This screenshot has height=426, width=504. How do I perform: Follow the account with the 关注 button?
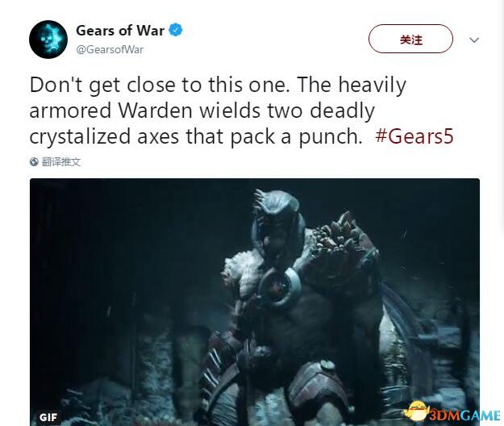(410, 39)
